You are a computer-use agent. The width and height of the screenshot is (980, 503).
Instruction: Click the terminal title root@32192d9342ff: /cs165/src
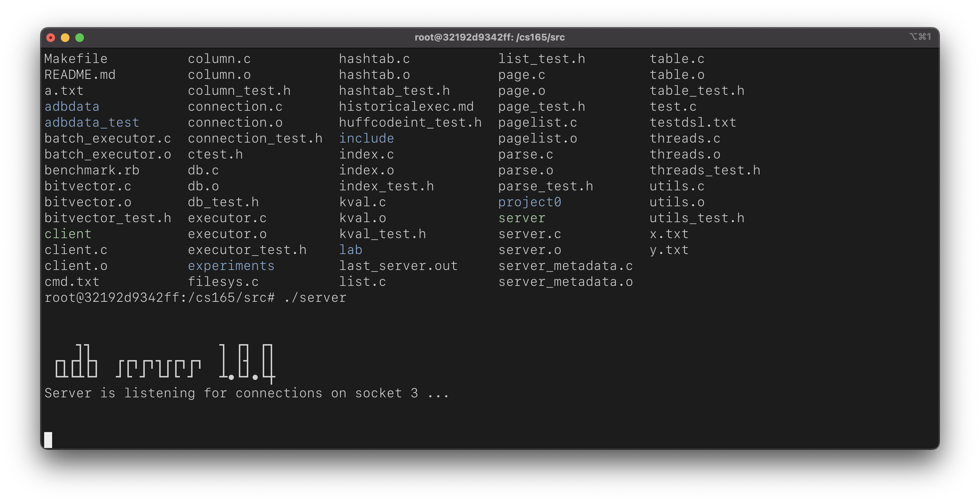coord(490,37)
